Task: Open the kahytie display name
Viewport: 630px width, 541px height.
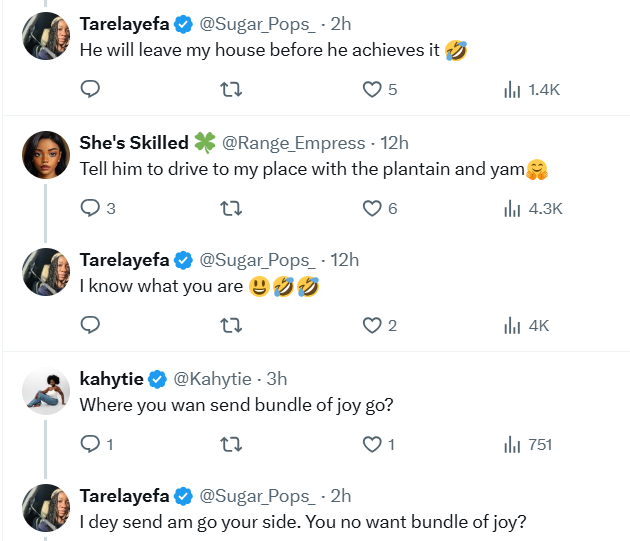Action: click(111, 379)
